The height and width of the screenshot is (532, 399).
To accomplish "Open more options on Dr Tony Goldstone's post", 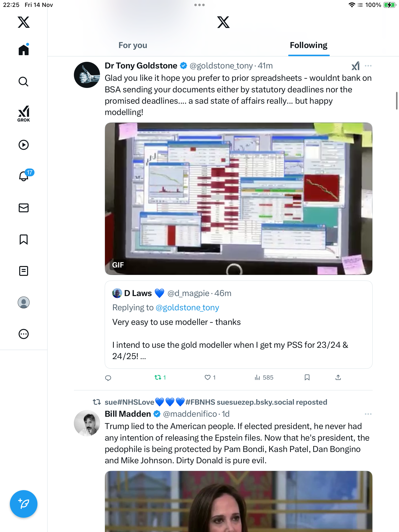I will pos(368,66).
